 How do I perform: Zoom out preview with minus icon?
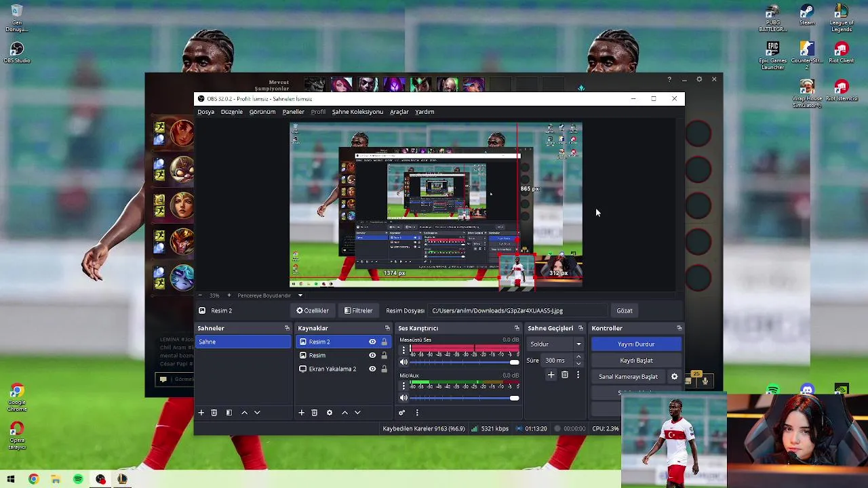coord(199,296)
